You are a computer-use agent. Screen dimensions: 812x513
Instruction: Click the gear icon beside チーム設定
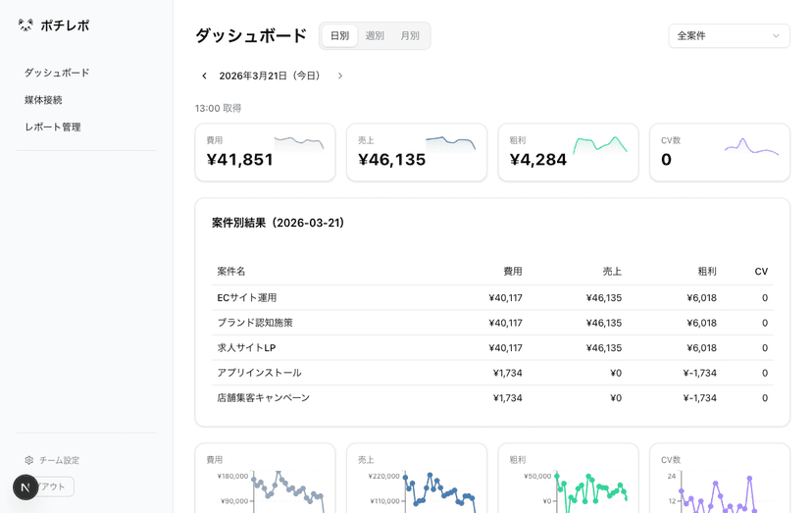(29, 460)
